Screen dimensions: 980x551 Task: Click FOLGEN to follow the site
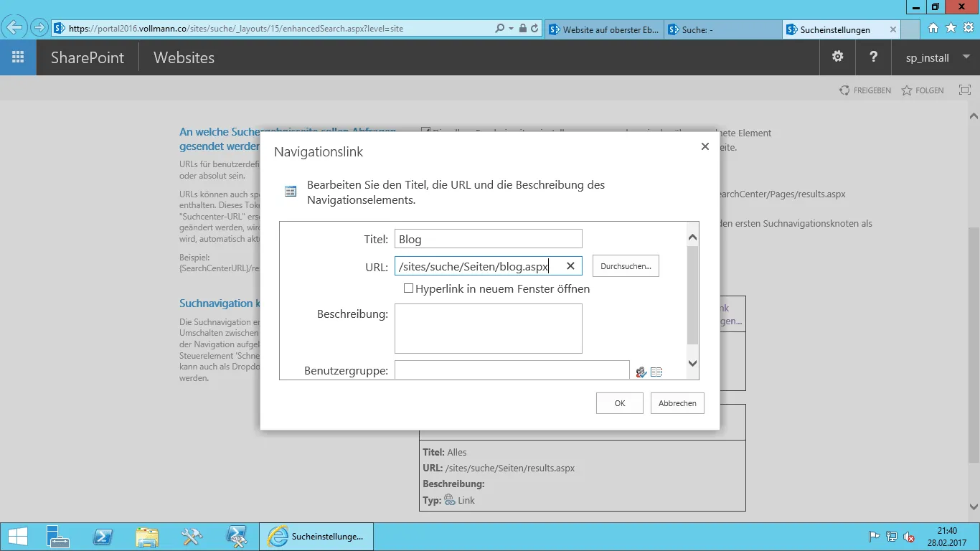(923, 90)
